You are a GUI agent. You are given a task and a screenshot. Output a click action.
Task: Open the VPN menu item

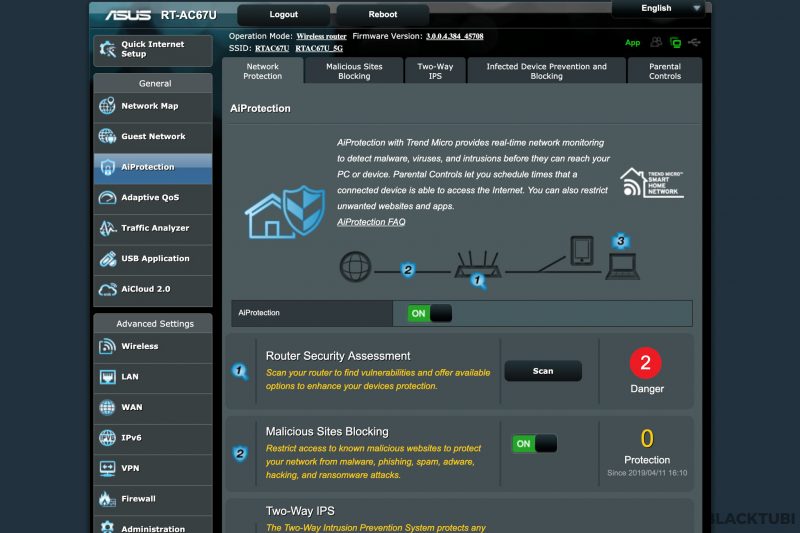click(153, 468)
